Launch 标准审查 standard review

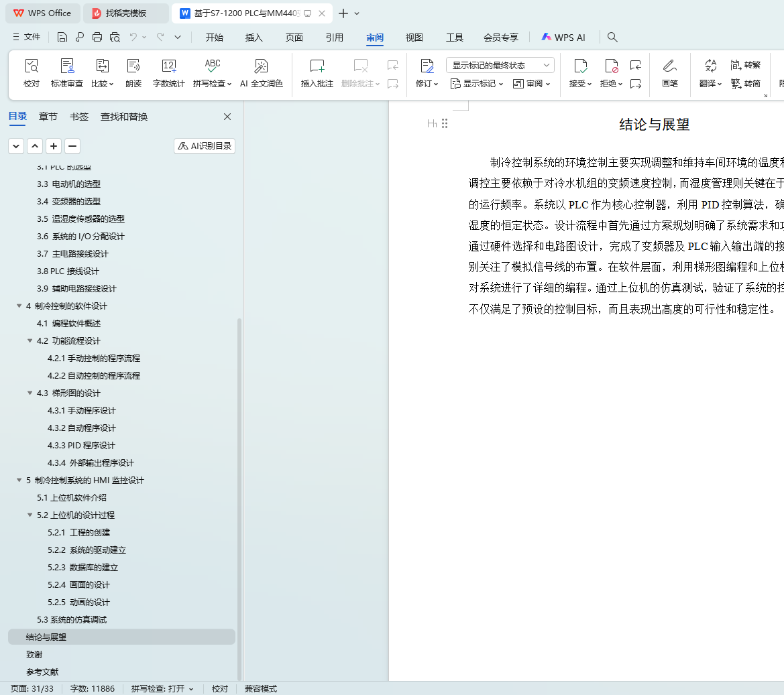tap(67, 73)
